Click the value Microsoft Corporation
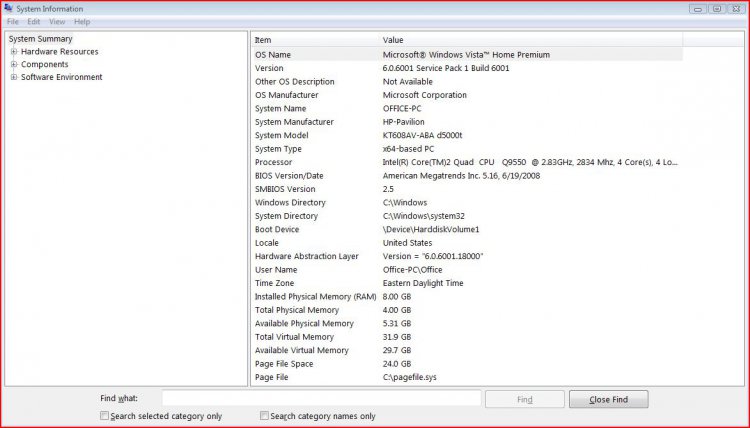750x428 pixels. point(424,95)
